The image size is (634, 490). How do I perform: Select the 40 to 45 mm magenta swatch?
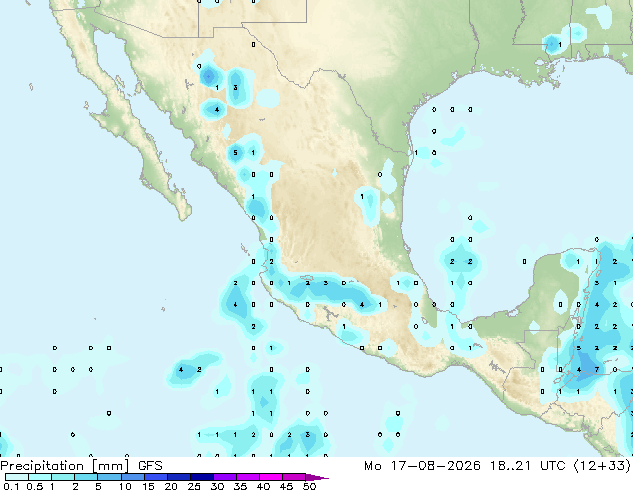[x=271, y=477]
